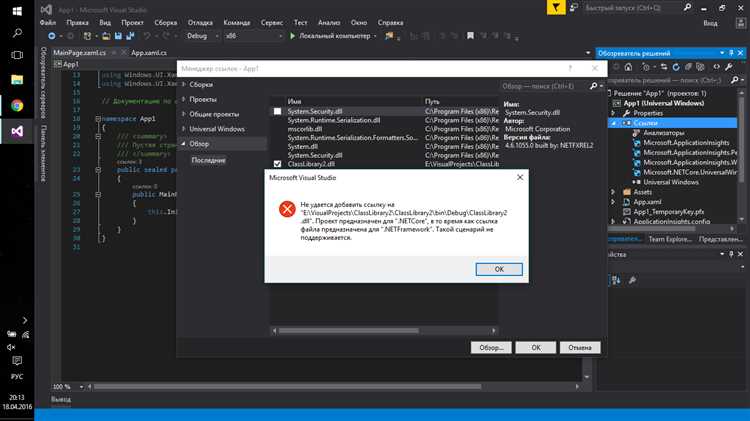The height and width of the screenshot is (421, 750).
Task: Click the properties wrench icon in Solution Explorer toolbar
Action: [x=728, y=67]
